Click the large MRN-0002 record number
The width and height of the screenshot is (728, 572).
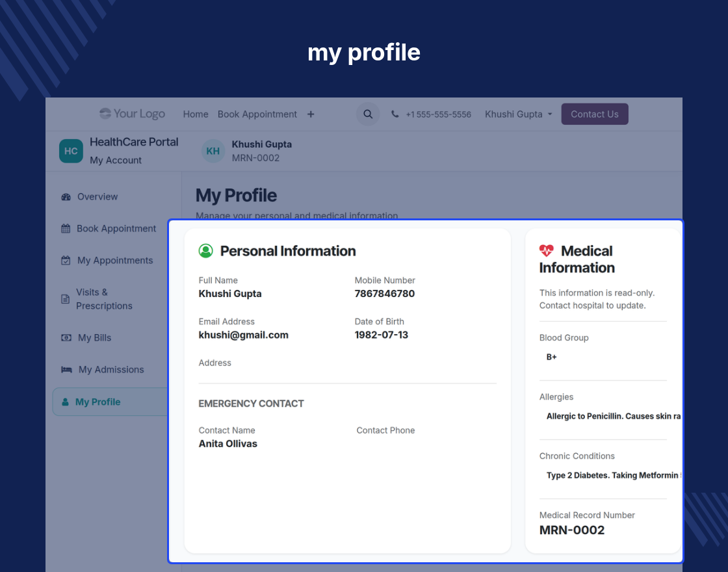coord(572,530)
